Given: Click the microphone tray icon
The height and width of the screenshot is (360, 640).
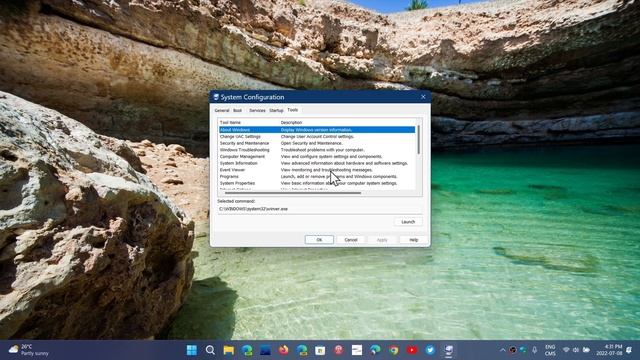Looking at the screenshot, I should pos(534,350).
